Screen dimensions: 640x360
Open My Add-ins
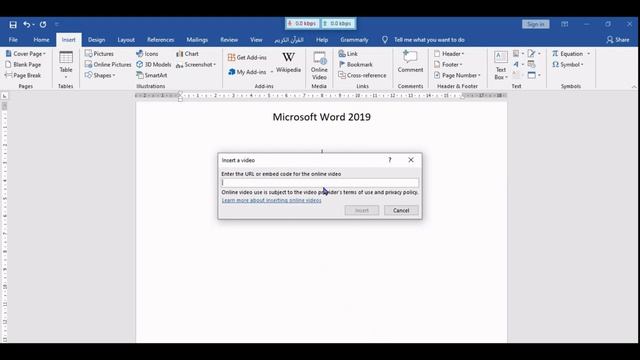click(x=247, y=72)
